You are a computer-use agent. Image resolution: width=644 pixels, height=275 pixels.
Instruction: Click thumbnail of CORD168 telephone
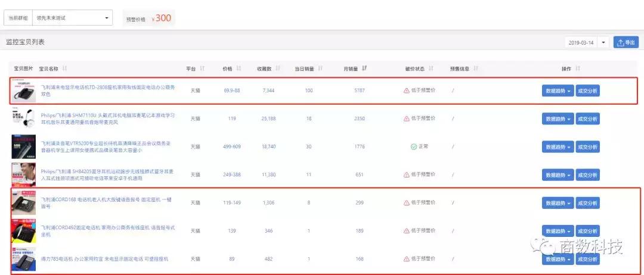(x=23, y=202)
